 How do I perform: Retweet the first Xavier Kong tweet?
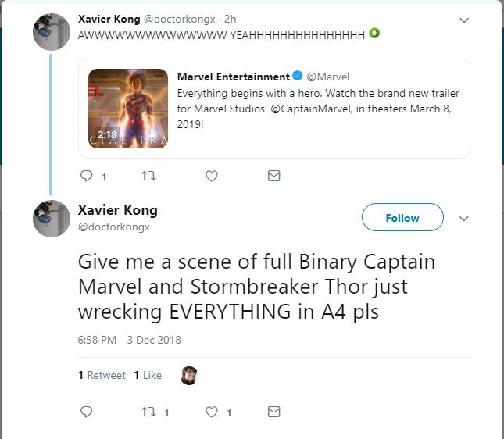tap(148, 177)
